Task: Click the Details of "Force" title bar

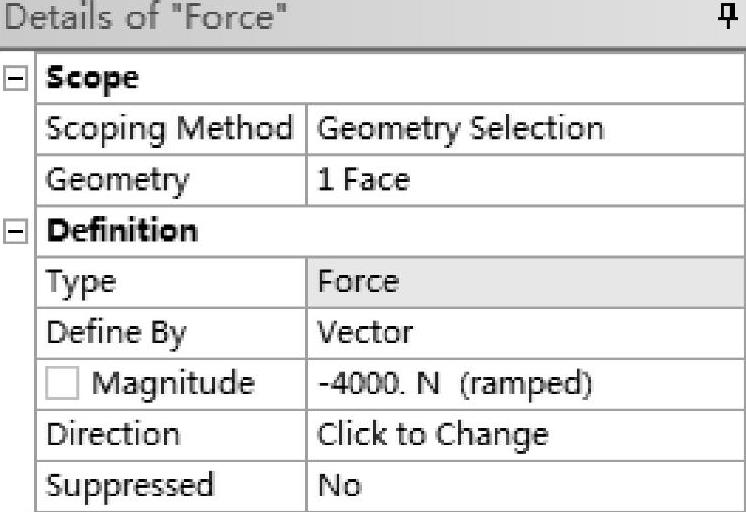Action: tap(300, 21)
